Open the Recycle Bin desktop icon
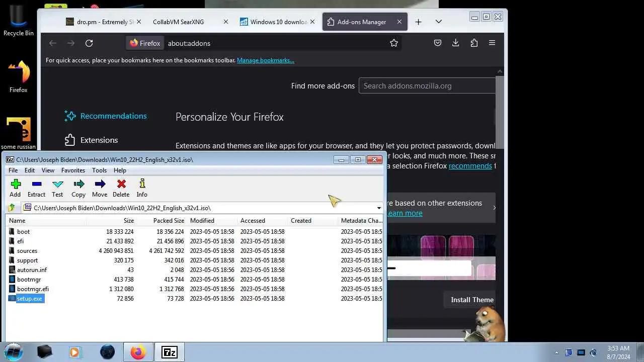The image size is (644, 362). (18, 21)
